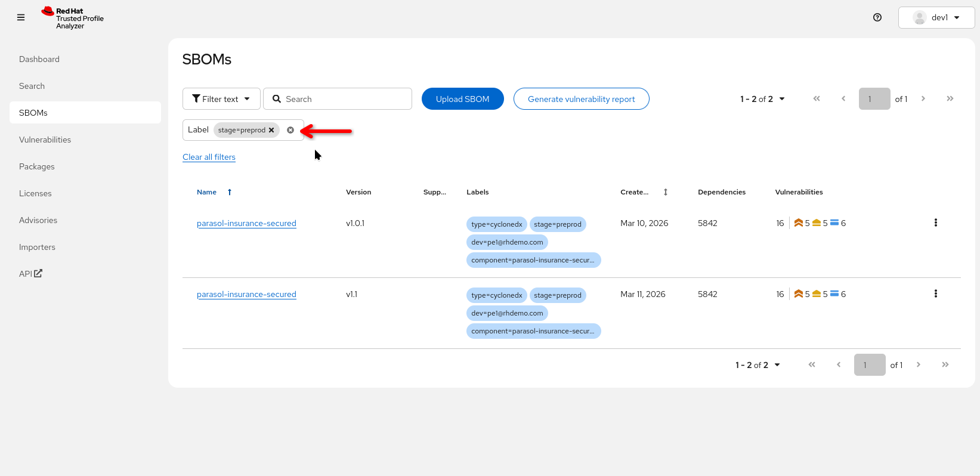This screenshot has height=476, width=980.
Task: Click the Red Hat Trusted Profile Analyzer logo
Action: 72,18
